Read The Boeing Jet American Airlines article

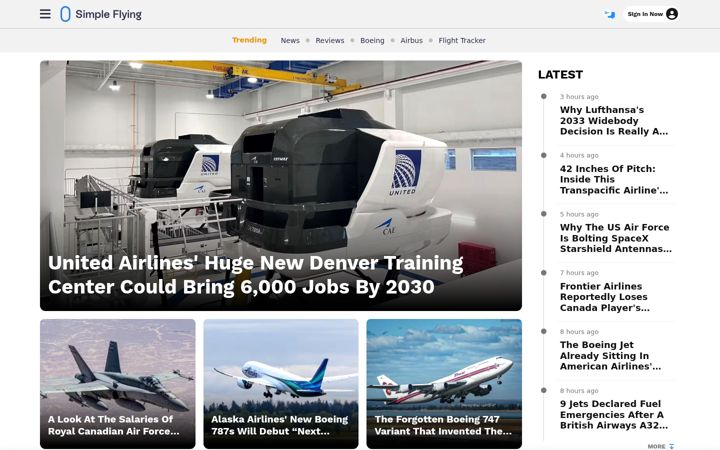[610, 355]
